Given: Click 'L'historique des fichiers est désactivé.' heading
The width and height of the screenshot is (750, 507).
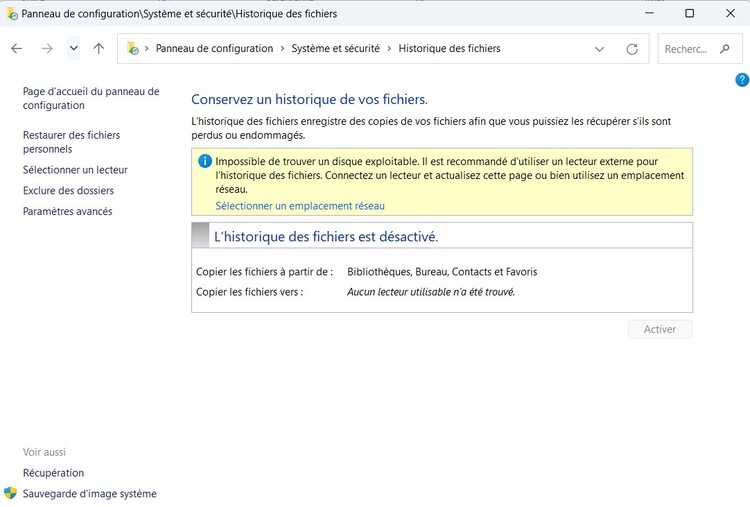Looking at the screenshot, I should point(326,237).
